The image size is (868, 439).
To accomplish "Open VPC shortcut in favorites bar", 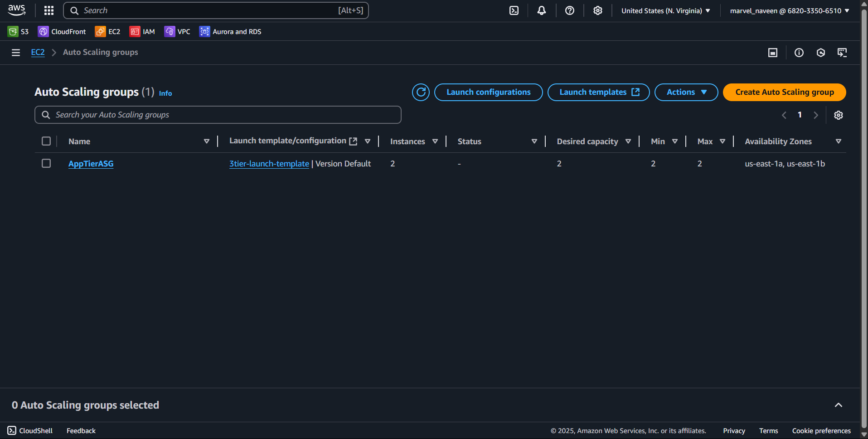I will click(177, 31).
